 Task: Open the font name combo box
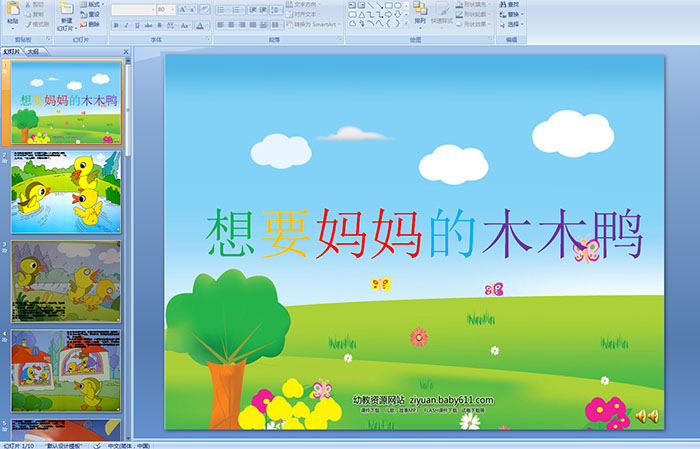pyautogui.click(x=133, y=9)
